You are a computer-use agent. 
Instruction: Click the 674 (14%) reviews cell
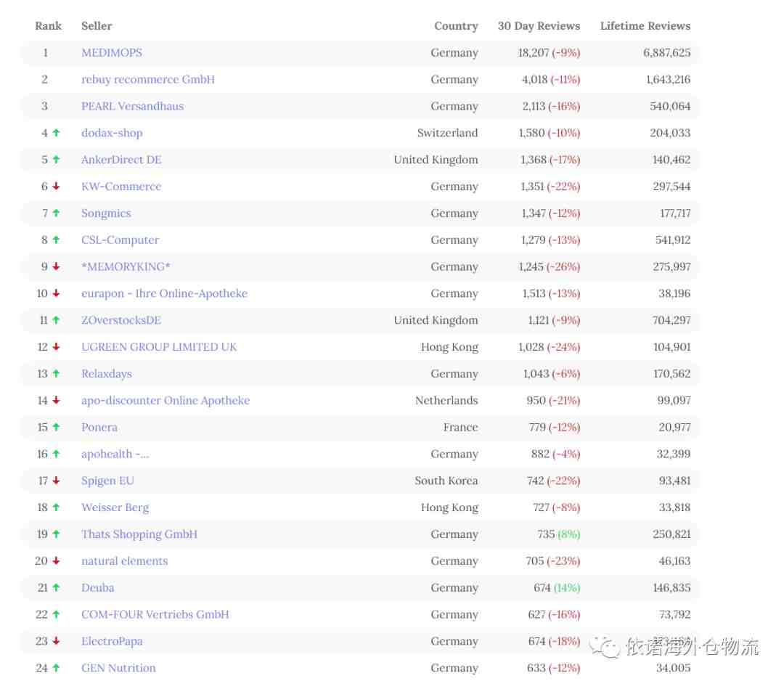point(557,587)
